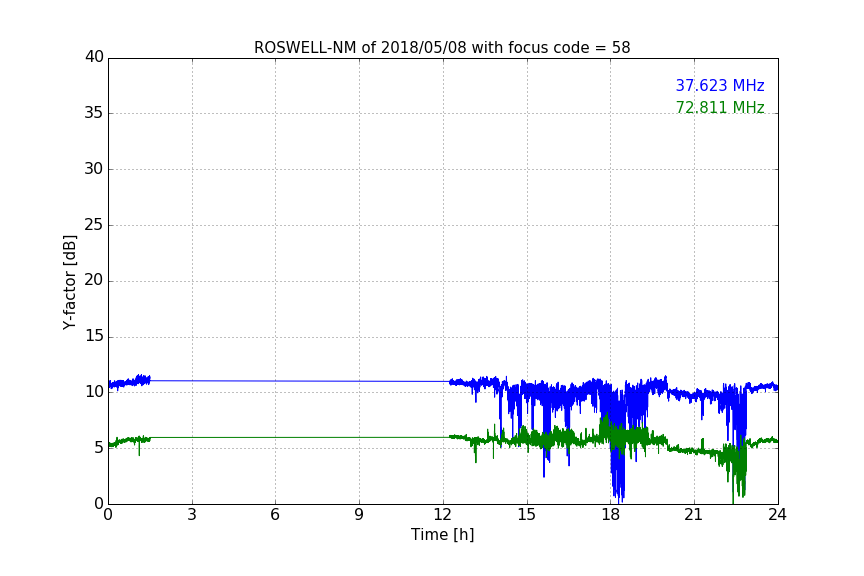Click the 'Time [h]' axis label

442,535
